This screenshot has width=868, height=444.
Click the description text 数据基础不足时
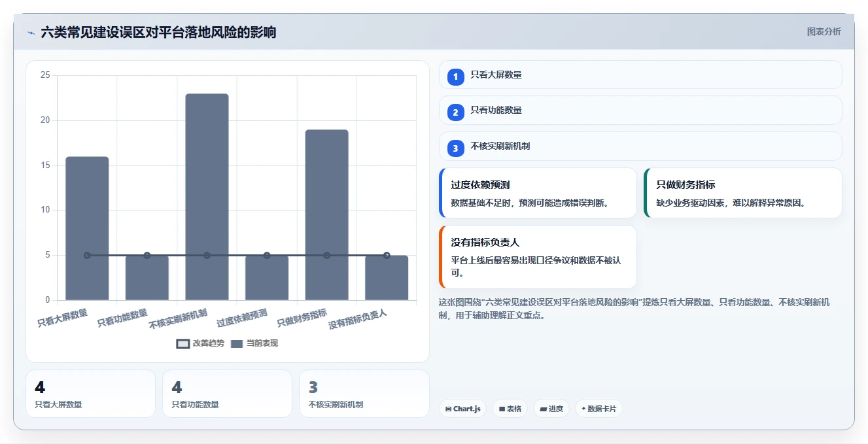tap(482, 203)
